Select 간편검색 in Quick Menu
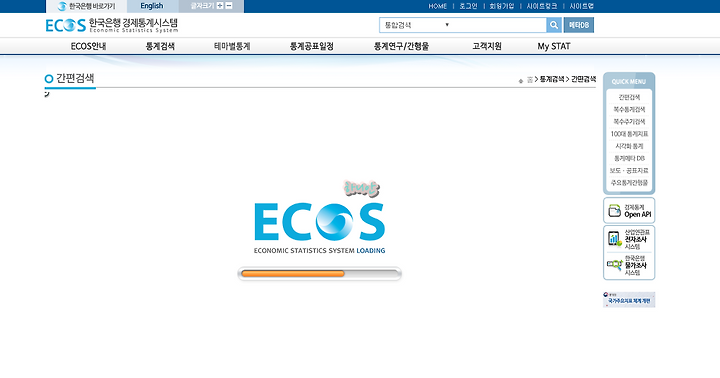The image size is (720, 378). [x=629, y=97]
